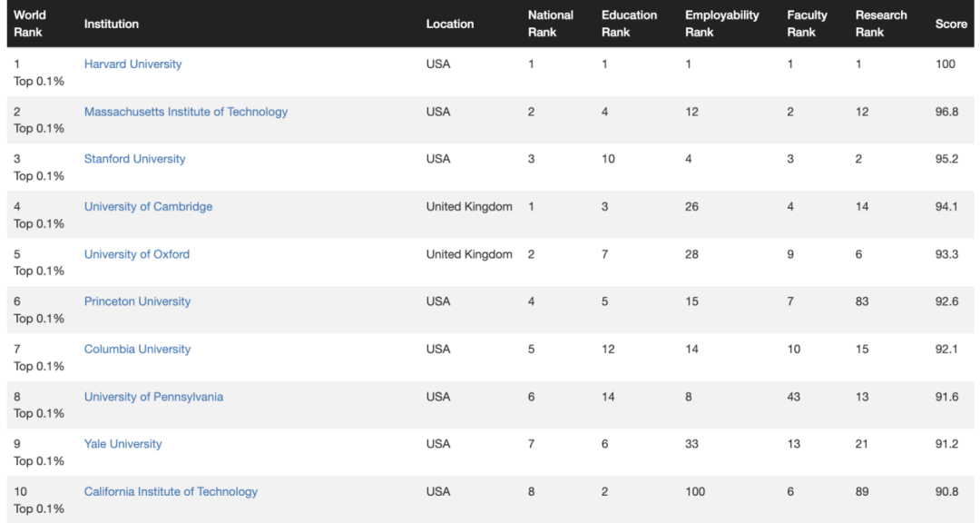The height and width of the screenshot is (523, 980).
Task: Click the Columbia University link
Action: point(137,350)
